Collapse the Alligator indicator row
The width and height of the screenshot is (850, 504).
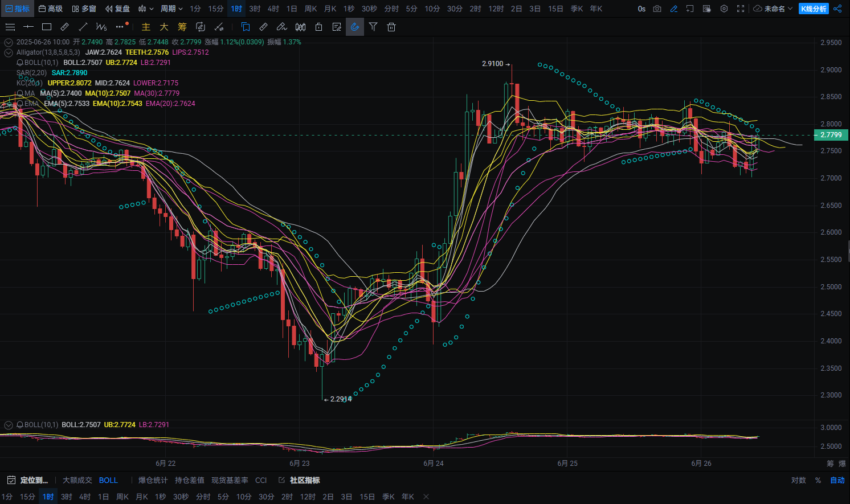(9, 52)
